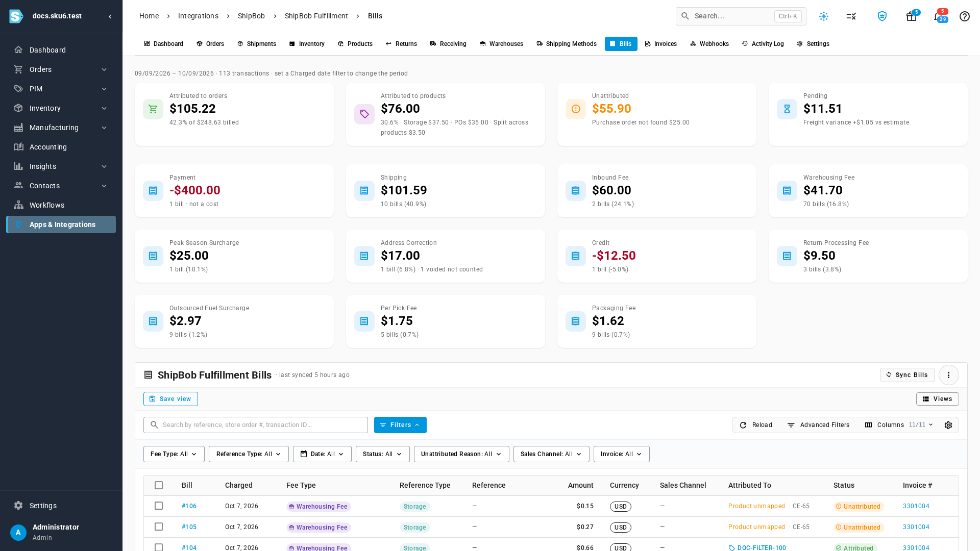Click the Attributed to products tag icon
Viewport: 980px width, 551px height.
[x=364, y=114]
